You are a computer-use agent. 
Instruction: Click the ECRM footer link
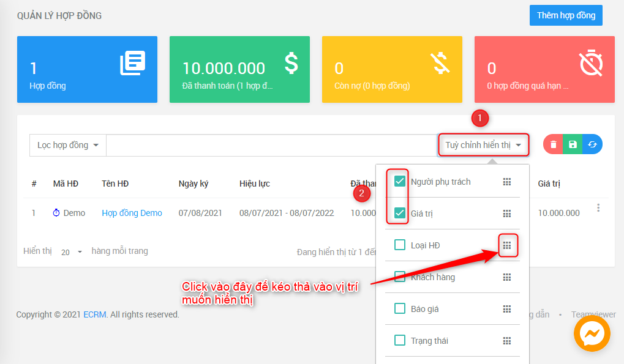95,314
